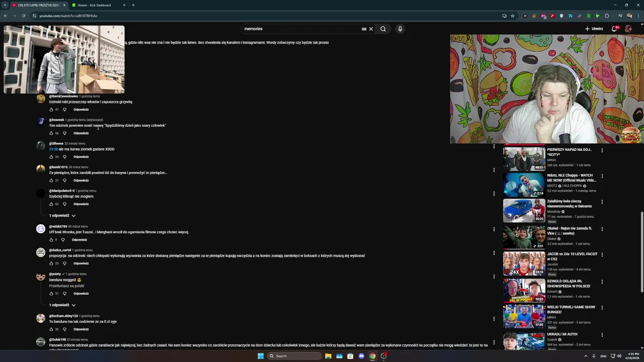Screen dimensions: 644x362
Task: Open options menu for WIELKI TURNIEJ GAME SHOW video
Action: pos(602,308)
